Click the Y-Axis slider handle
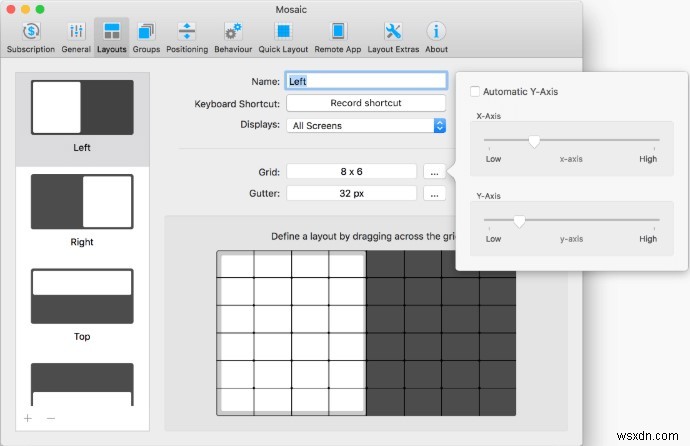 (x=519, y=220)
